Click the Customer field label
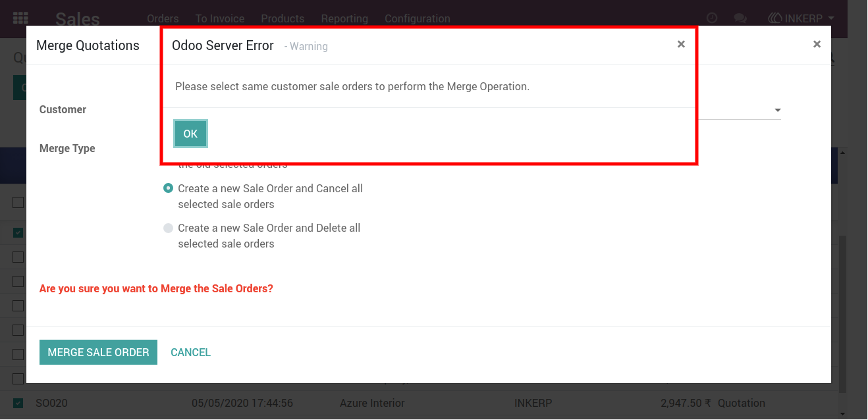Viewport: 868px width, 420px height. (63, 110)
